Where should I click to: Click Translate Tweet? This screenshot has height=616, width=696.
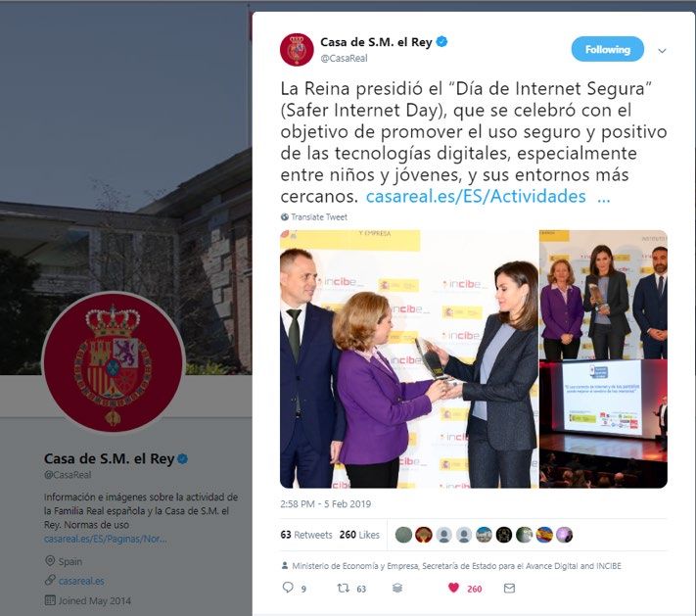[319, 216]
